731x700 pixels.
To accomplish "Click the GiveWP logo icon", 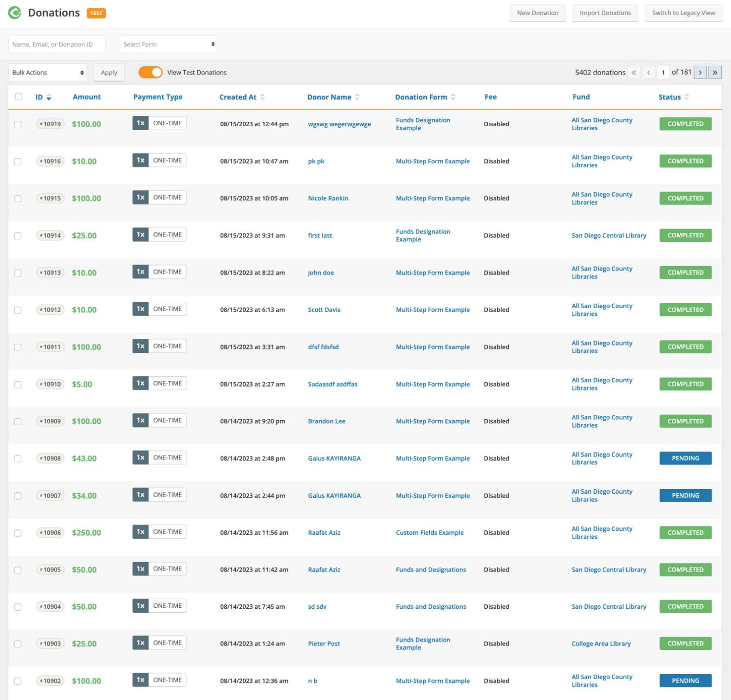I will pyautogui.click(x=15, y=13).
